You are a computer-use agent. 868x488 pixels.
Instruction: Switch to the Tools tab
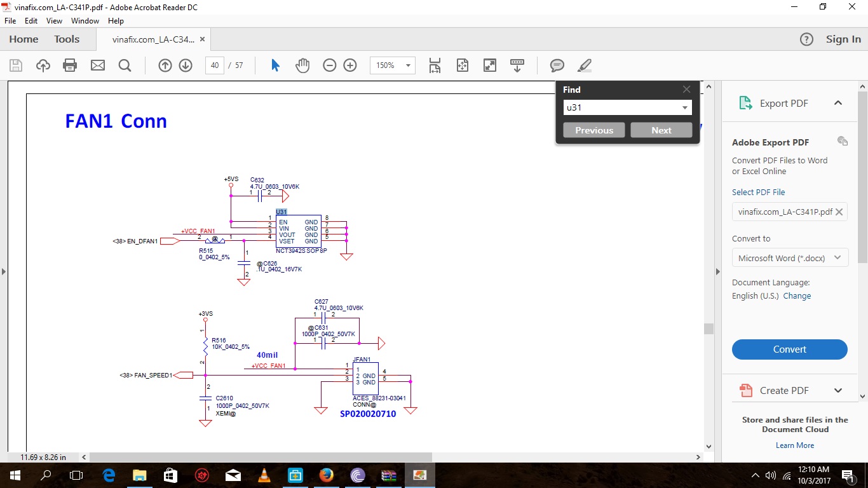[67, 39]
